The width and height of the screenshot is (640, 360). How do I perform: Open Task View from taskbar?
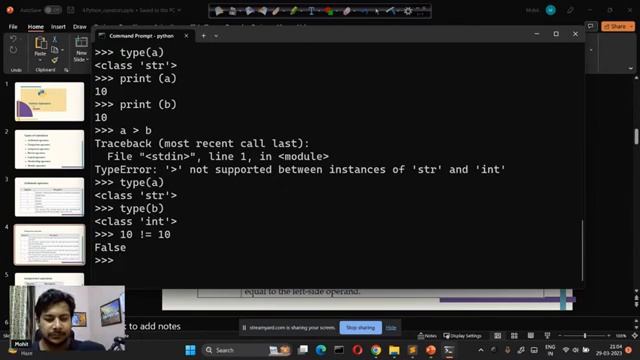coord(303,350)
